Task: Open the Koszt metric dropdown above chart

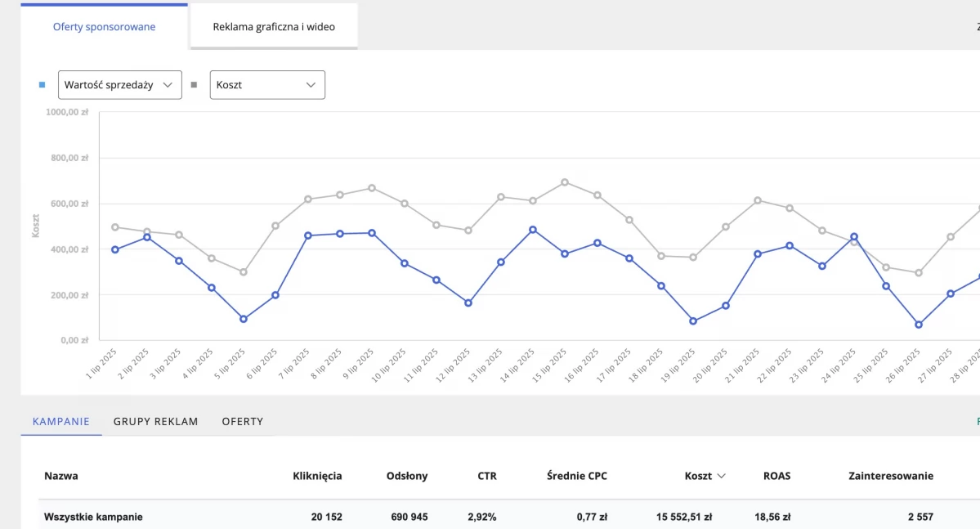Action: [267, 85]
